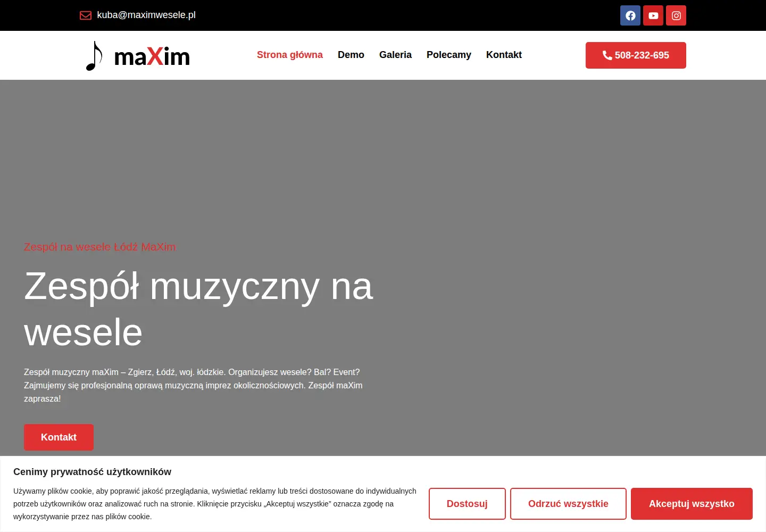Reject cookies with Odrzuć wszystkie
Viewport: 766px width, 532px height.
(568, 504)
